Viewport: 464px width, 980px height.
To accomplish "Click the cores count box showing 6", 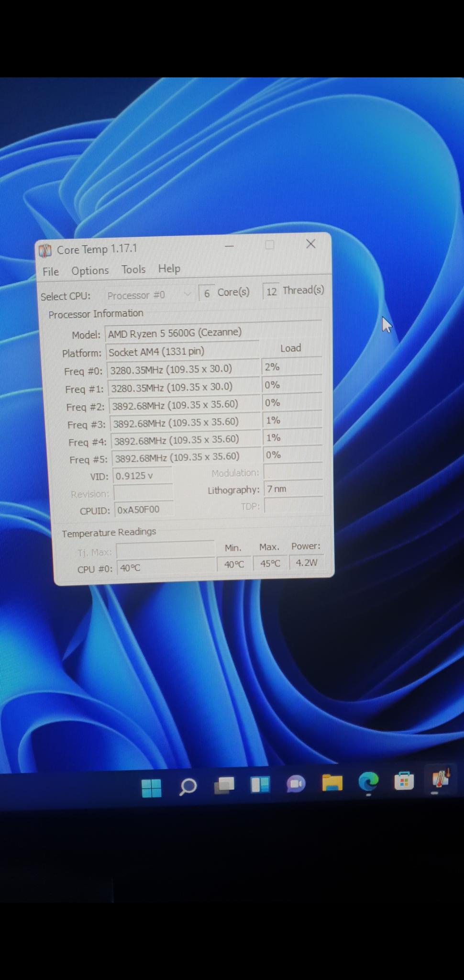I will [207, 293].
